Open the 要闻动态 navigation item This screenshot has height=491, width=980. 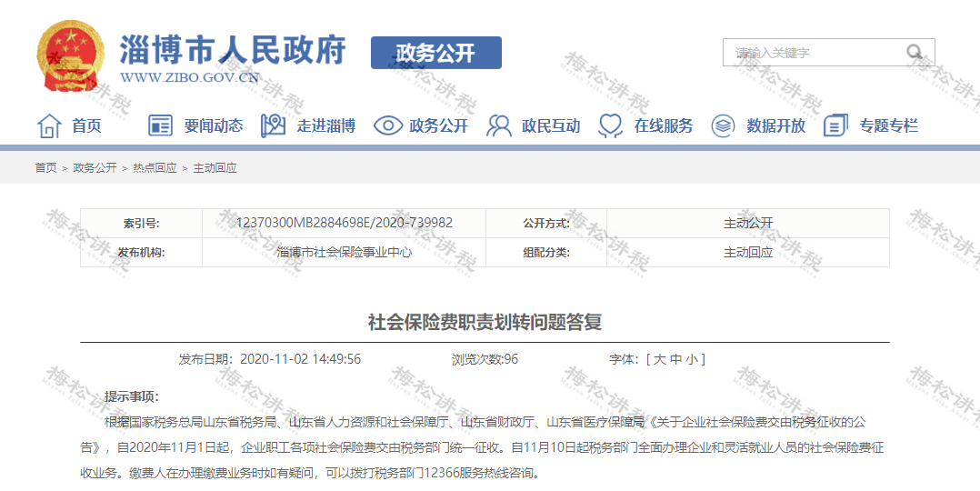coord(214,126)
